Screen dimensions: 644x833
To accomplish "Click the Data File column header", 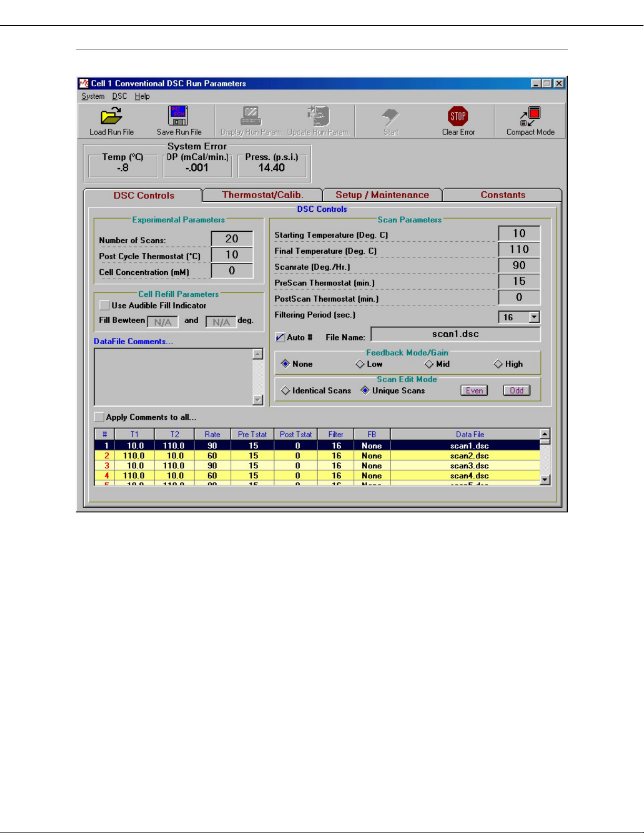I will [465, 435].
